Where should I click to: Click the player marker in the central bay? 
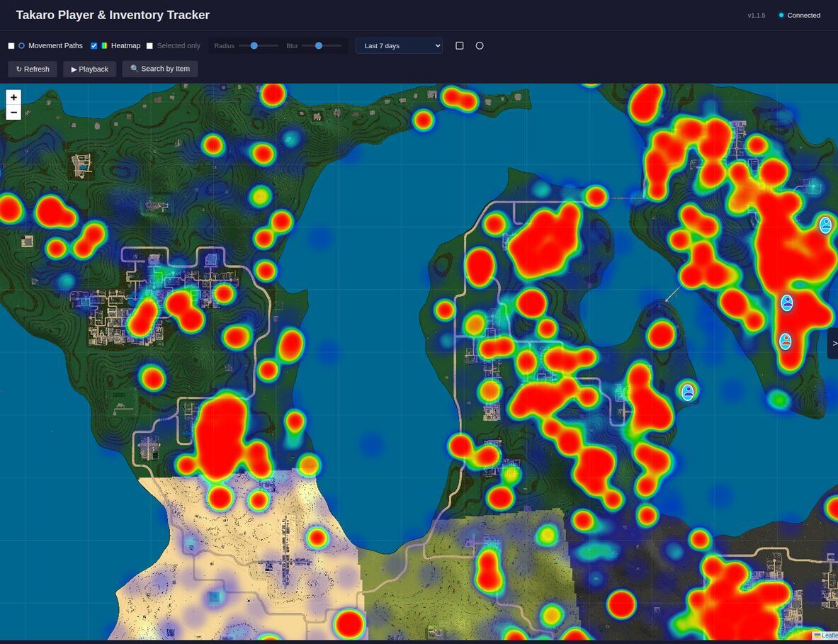click(x=688, y=391)
